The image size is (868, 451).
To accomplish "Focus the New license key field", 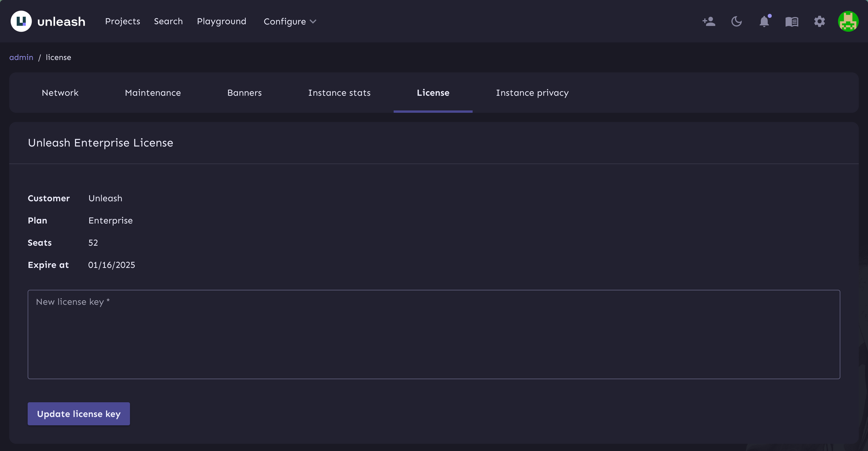I will pos(434,334).
